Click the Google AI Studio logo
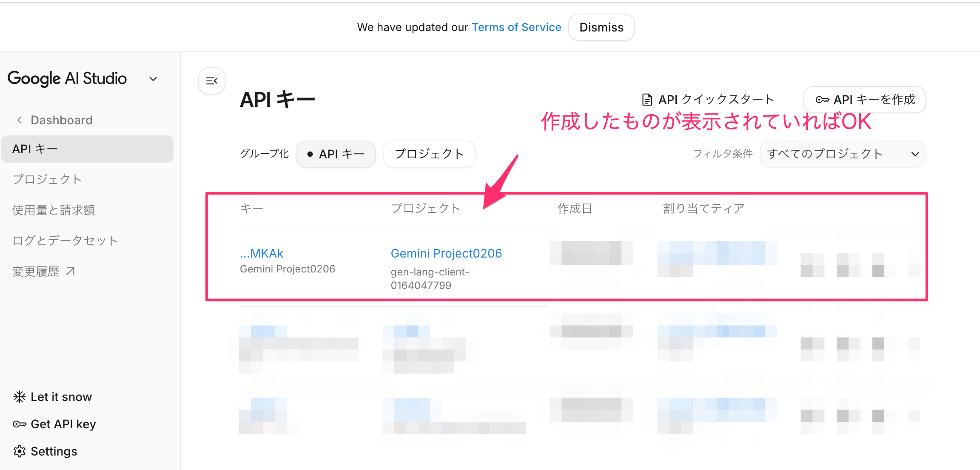This screenshot has width=980, height=470. 67,78
